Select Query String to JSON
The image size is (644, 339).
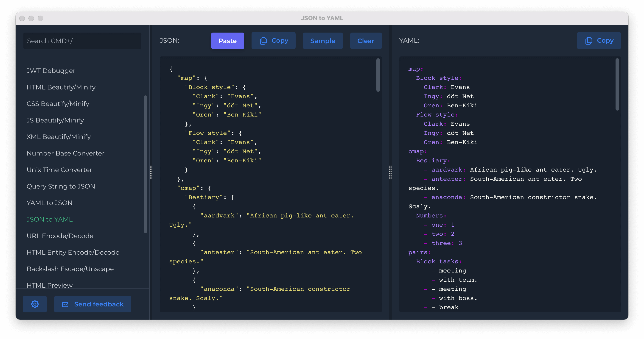click(x=61, y=186)
